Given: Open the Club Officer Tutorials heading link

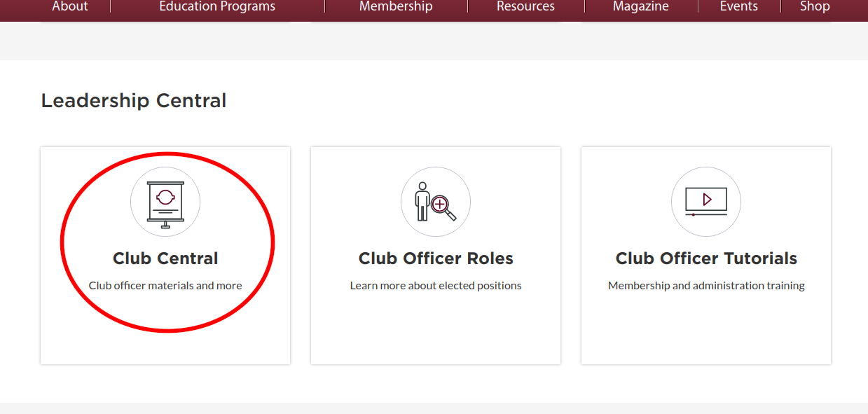Looking at the screenshot, I should point(706,258).
